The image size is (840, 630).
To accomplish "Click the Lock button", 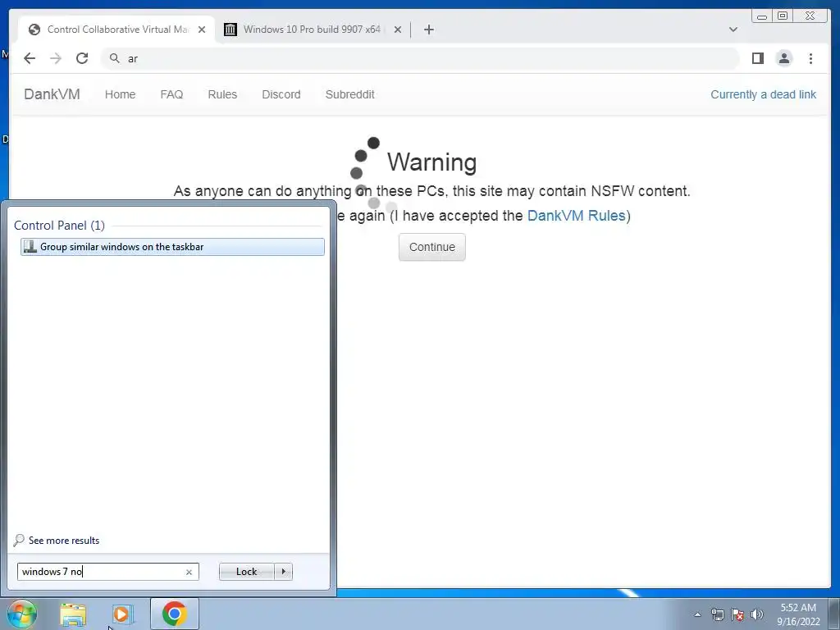I will click(x=246, y=572).
